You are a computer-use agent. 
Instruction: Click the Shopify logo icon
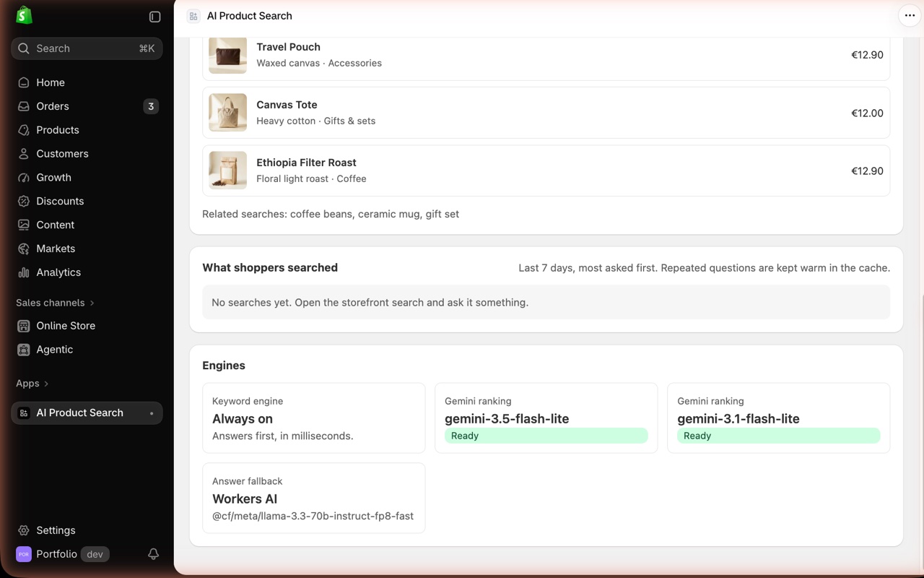[24, 15]
